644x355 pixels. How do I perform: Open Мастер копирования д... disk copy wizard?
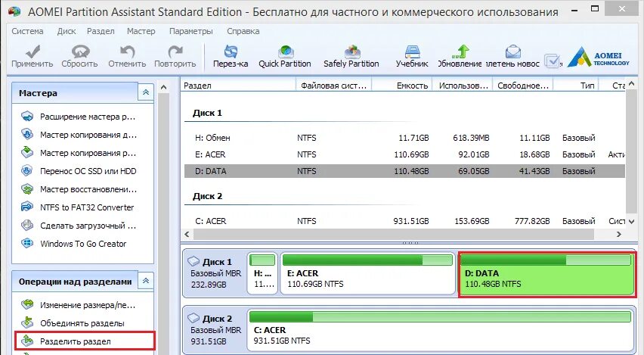79,135
